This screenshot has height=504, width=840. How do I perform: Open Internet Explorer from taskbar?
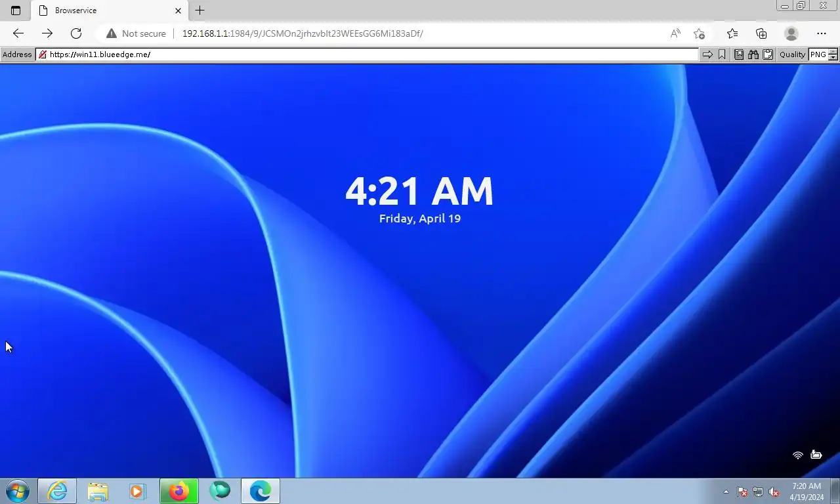(x=57, y=491)
